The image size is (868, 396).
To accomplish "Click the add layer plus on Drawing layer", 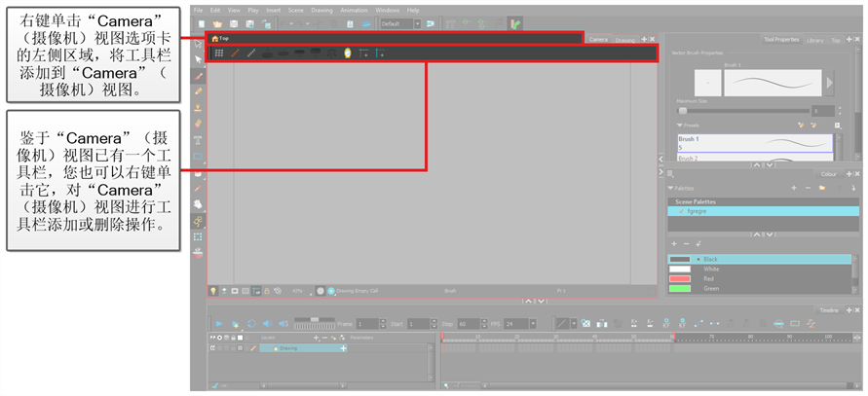I will coord(343,347).
